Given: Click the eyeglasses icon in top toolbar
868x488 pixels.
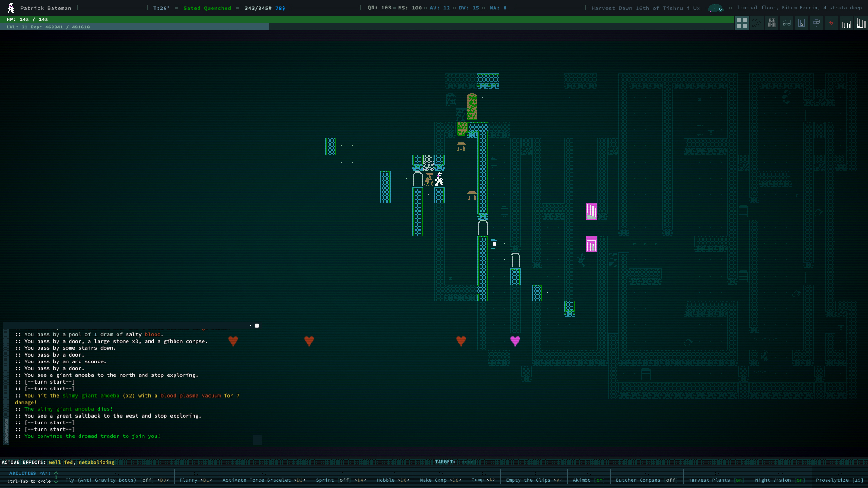Looking at the screenshot, I should 787,23.
